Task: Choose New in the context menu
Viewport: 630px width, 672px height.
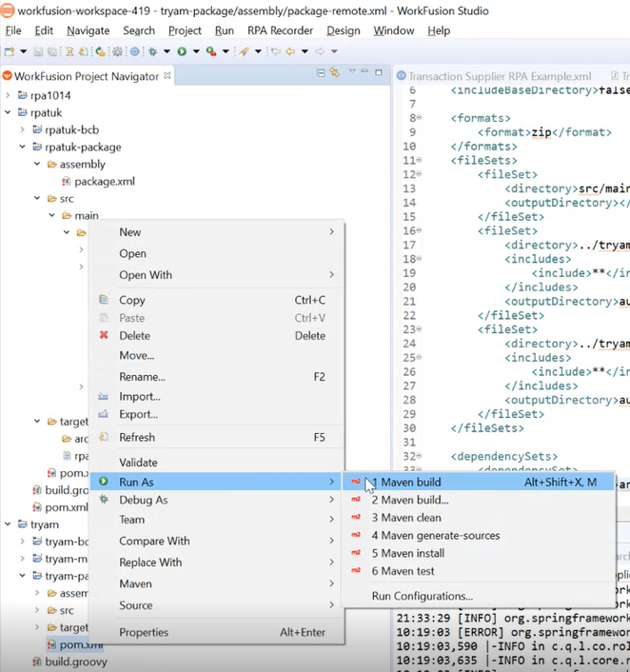Action: coord(216,232)
